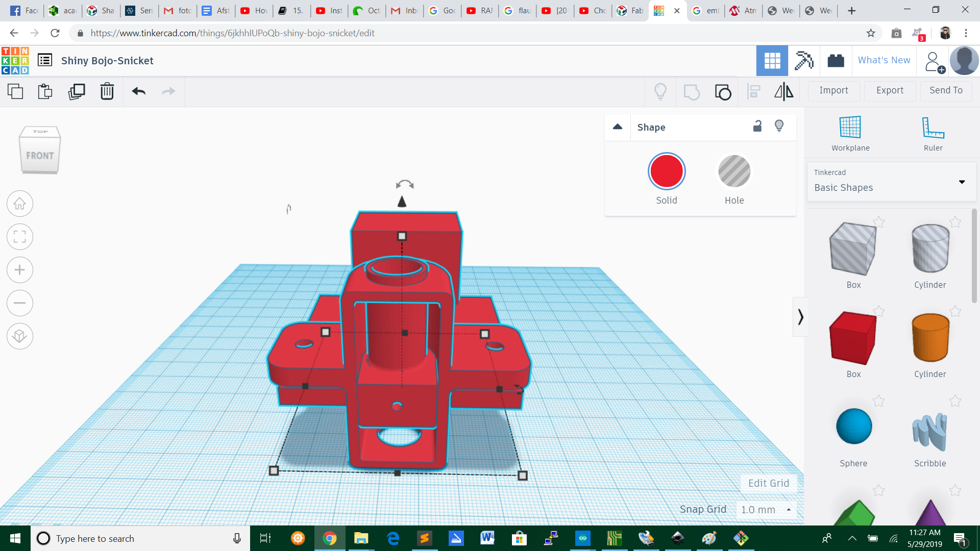Hide the selected shape with the lightbulb
This screenshot has height=551, width=980.
click(779, 126)
